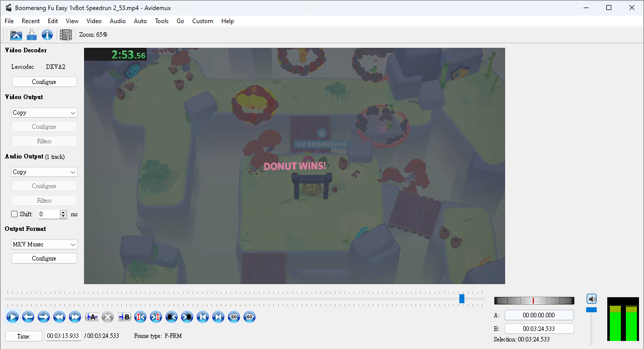This screenshot has height=349, width=644.
Task: Open the Help menu
Action: point(228,21)
